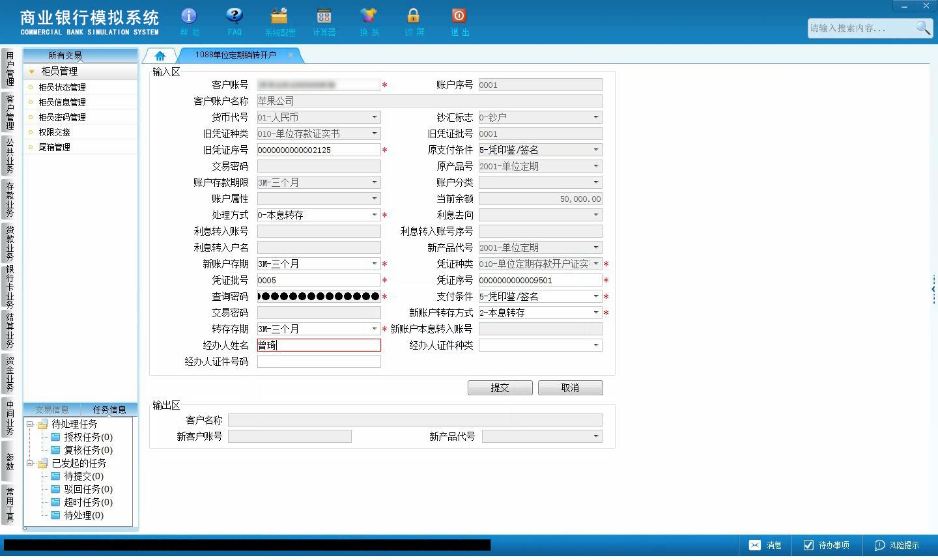Expand the right side panel arrow

click(933, 288)
